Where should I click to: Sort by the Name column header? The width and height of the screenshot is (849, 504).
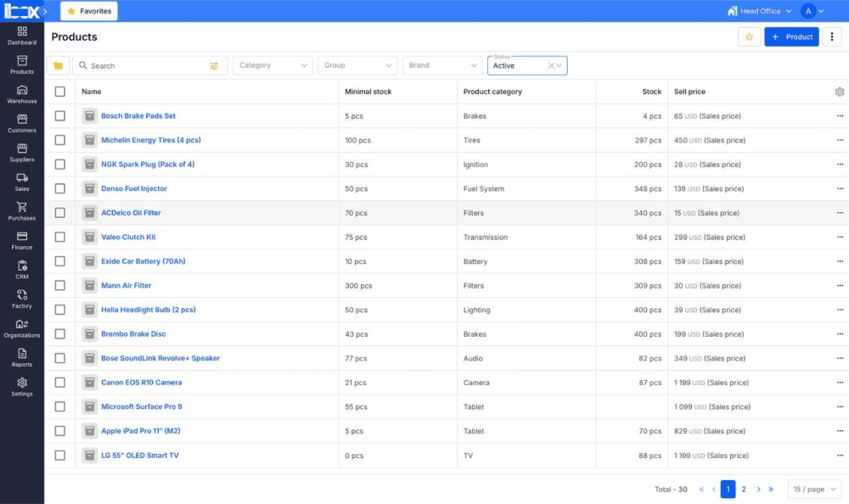[91, 92]
